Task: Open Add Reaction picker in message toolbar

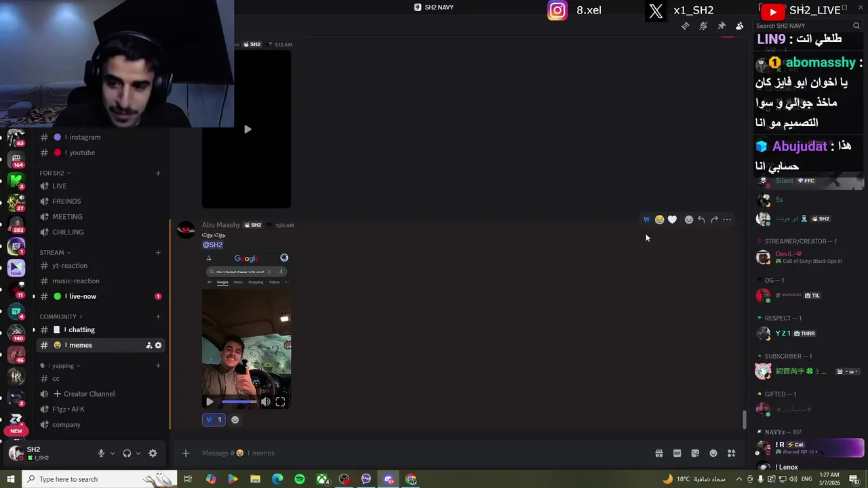Action: [x=689, y=220]
